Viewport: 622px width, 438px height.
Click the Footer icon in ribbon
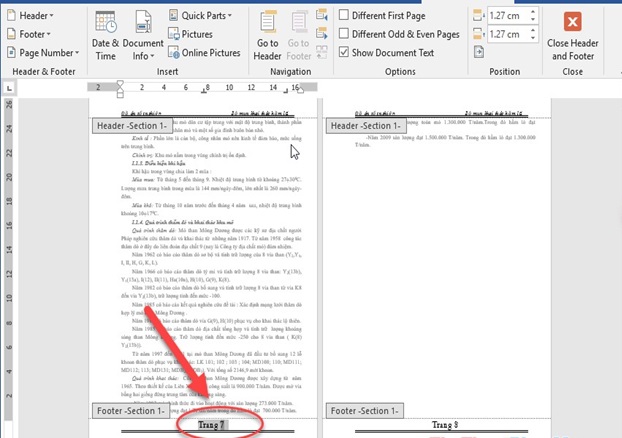click(x=12, y=34)
